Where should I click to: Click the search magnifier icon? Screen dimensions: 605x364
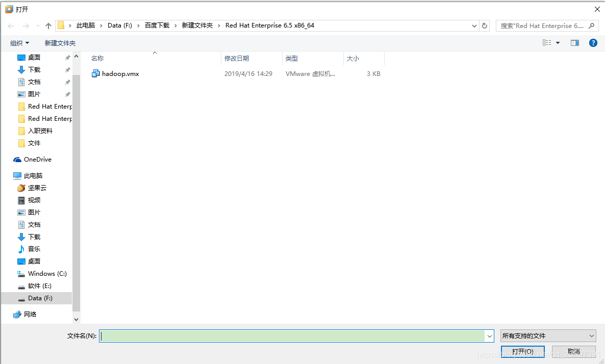(x=592, y=26)
